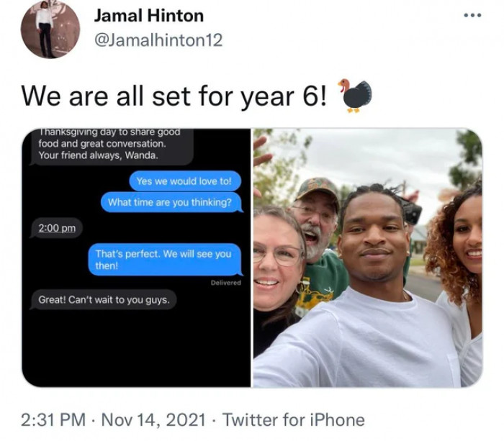Tap the 'Great! Can't wait to you guys.' bubble
The width and height of the screenshot is (504, 441).
104,300
